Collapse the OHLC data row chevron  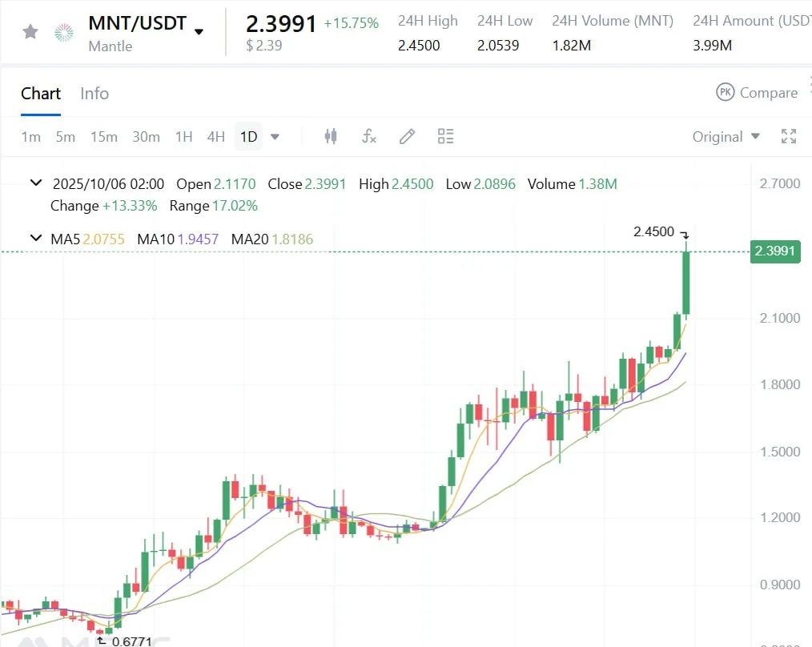pos(35,183)
